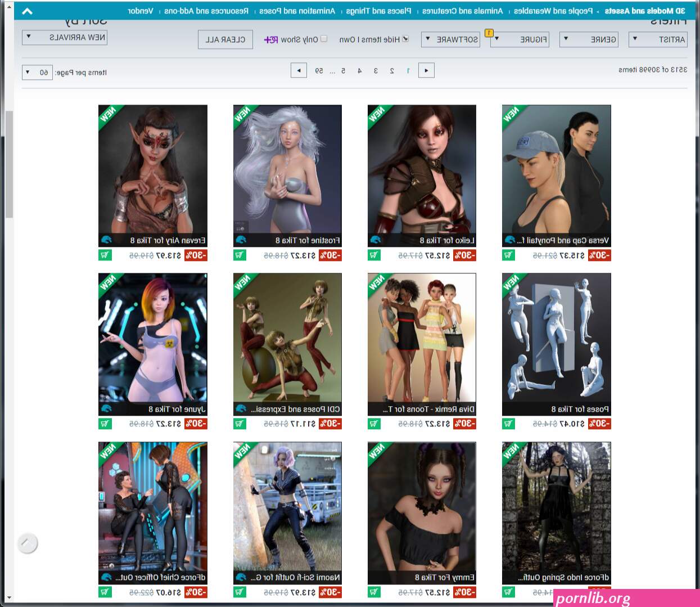Add Emmy for Tika 8 to cart

click(x=374, y=592)
